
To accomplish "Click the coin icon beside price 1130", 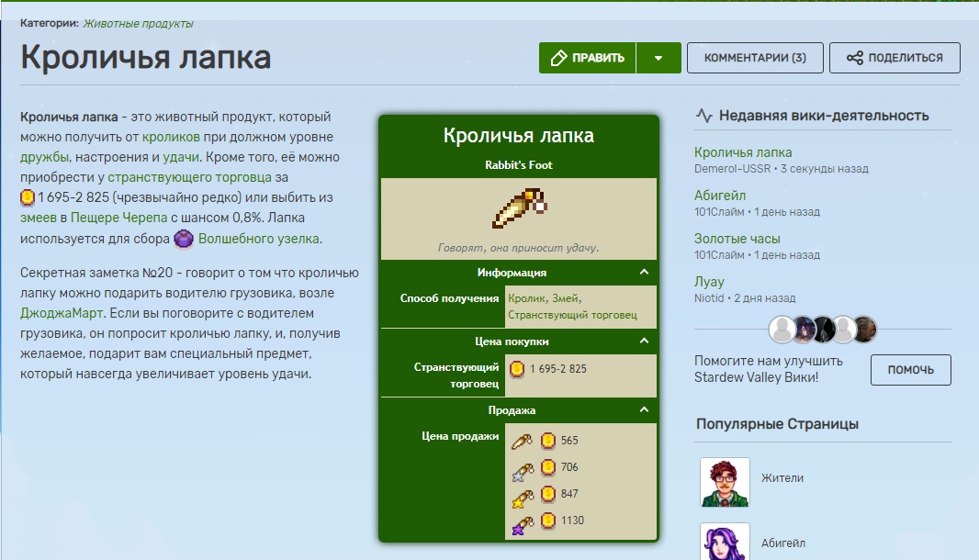I will [x=547, y=520].
